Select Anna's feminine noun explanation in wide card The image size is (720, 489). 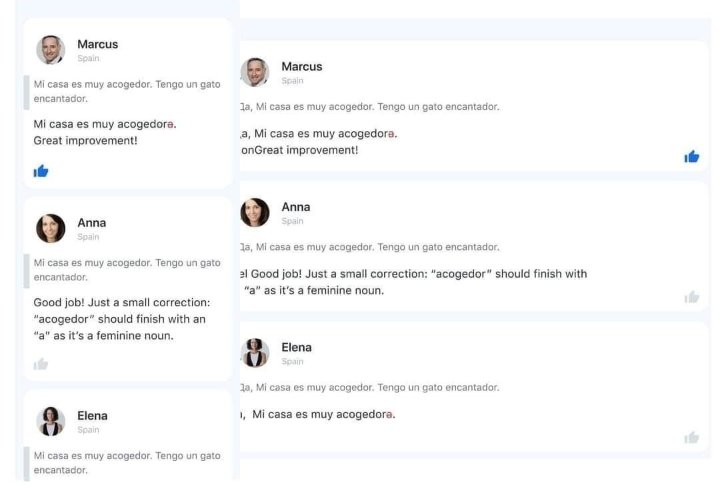(414, 282)
